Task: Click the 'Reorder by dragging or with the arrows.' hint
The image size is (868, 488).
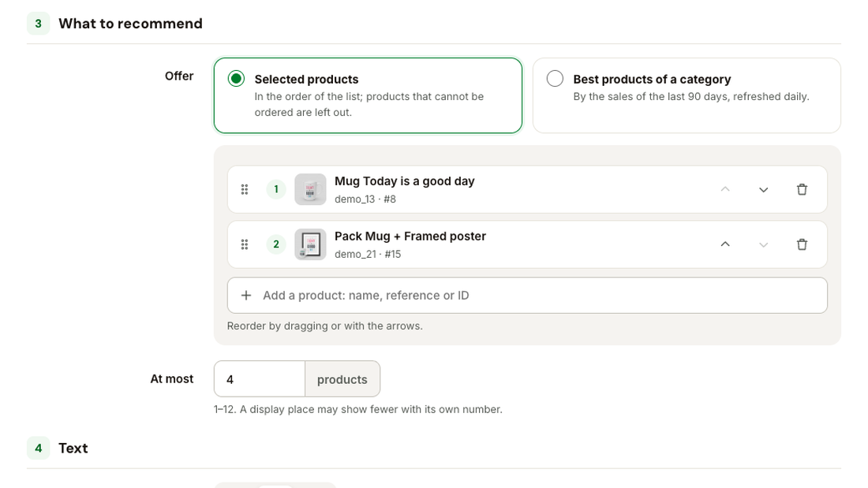Action: (x=325, y=326)
